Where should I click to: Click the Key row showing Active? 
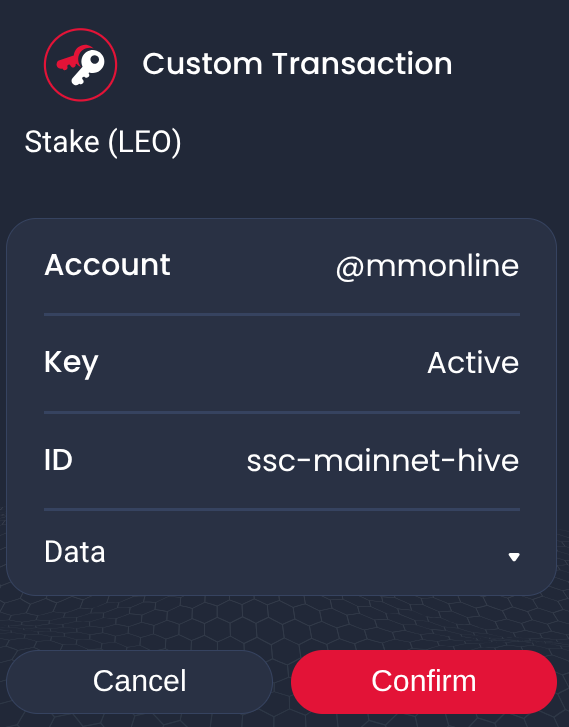point(282,363)
